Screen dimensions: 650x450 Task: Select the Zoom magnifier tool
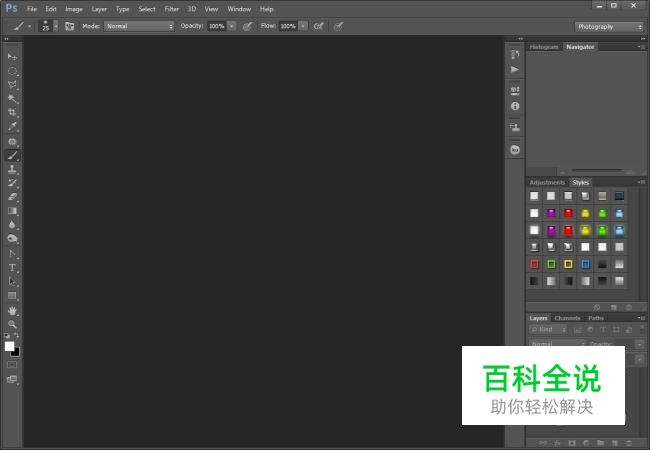point(12,324)
